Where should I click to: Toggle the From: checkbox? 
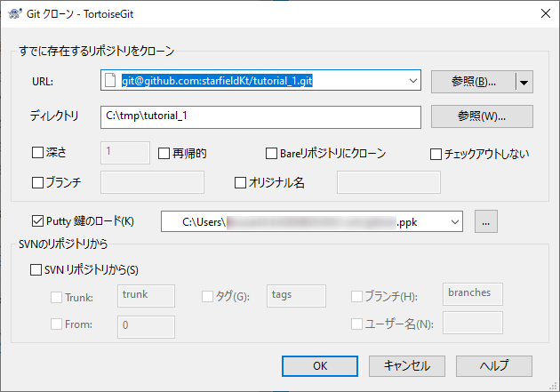click(56, 324)
